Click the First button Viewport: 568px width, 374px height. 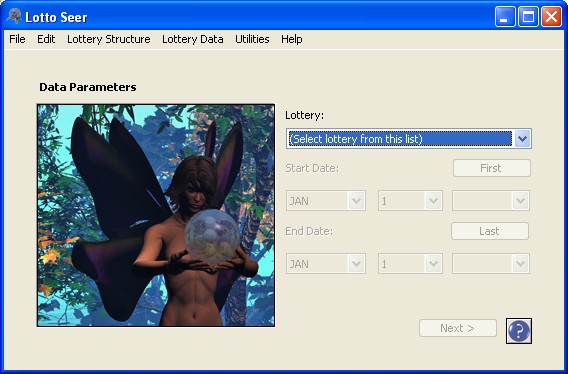492,168
